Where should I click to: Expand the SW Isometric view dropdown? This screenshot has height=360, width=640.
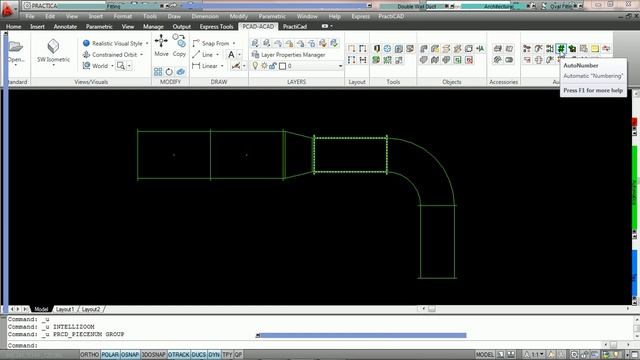pyautogui.click(x=53, y=64)
